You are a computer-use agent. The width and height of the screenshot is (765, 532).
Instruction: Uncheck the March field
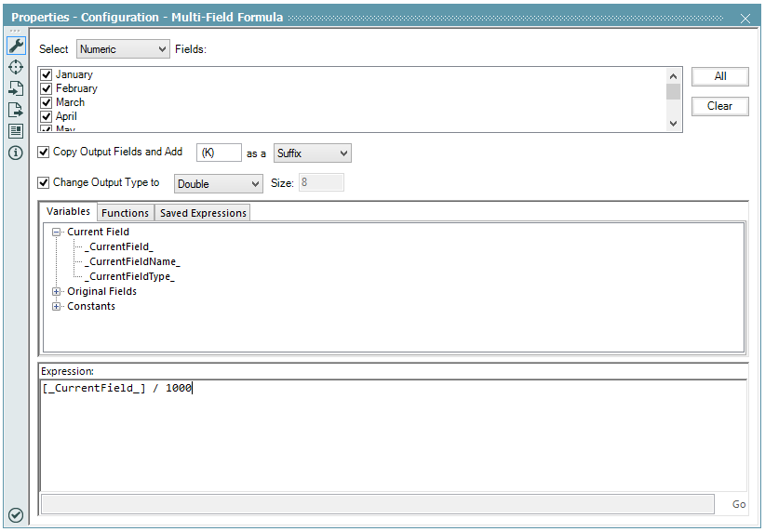[x=47, y=102]
